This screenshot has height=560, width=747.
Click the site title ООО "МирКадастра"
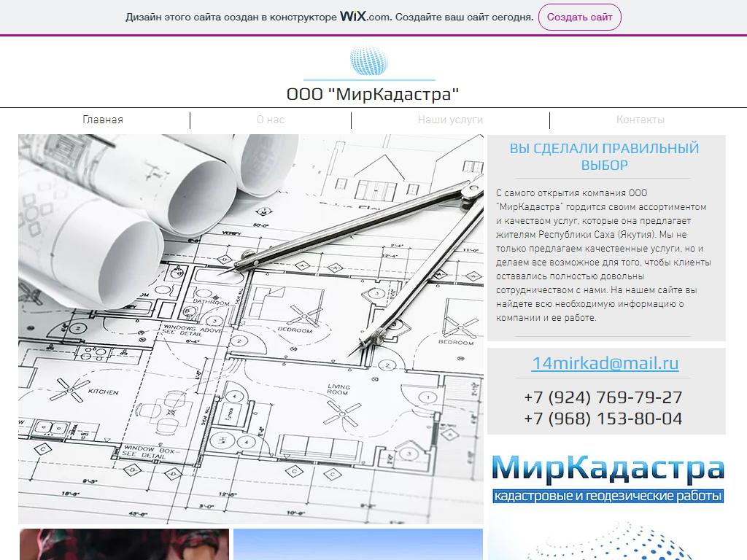[x=373, y=95]
